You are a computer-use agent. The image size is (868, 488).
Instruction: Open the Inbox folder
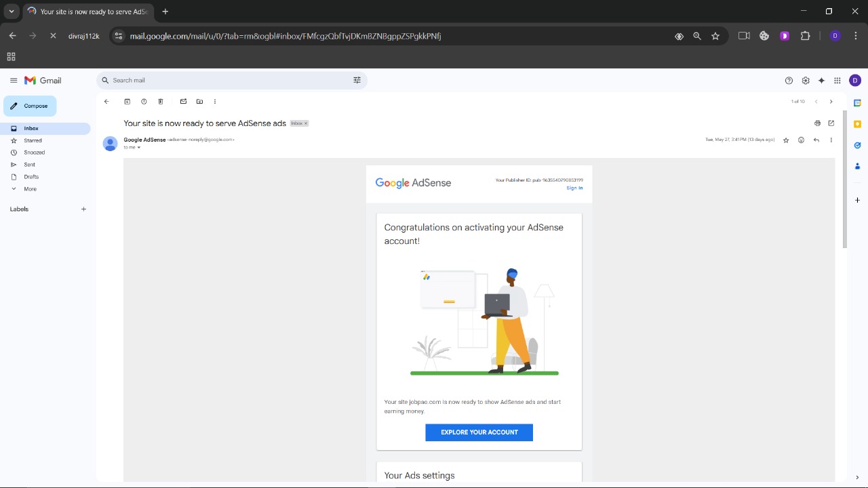(45, 128)
